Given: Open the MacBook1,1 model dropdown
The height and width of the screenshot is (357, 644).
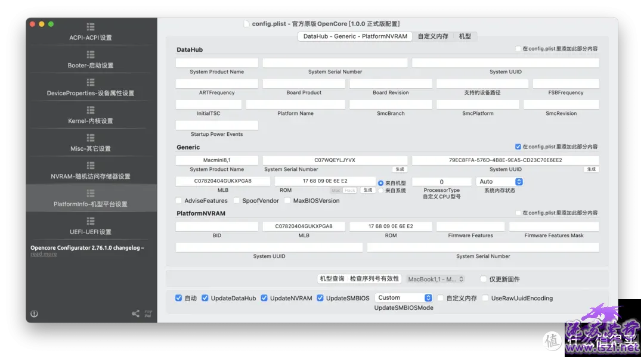Looking at the screenshot, I should pos(435,280).
